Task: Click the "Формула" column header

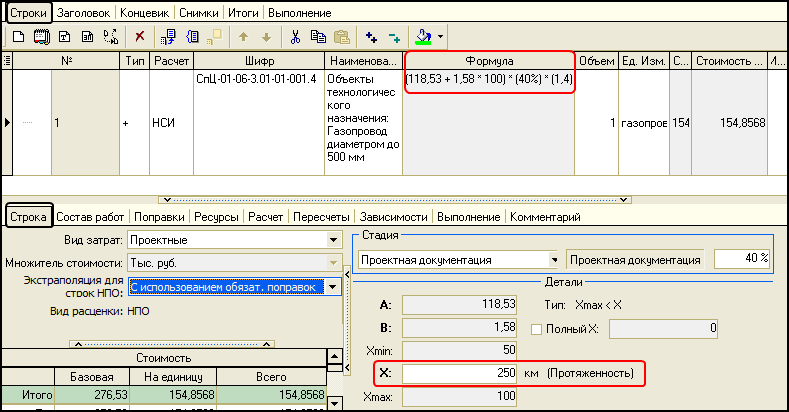Action: (x=489, y=61)
